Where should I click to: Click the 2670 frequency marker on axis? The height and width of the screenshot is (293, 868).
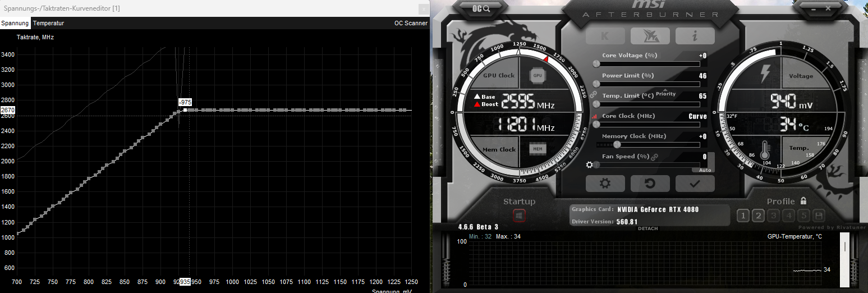click(8, 110)
